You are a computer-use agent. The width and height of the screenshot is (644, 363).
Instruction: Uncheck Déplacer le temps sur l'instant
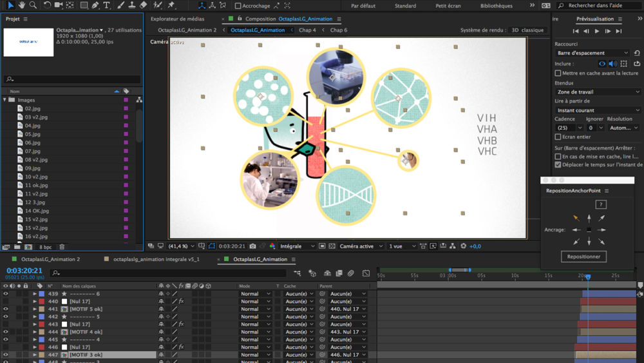point(558,164)
